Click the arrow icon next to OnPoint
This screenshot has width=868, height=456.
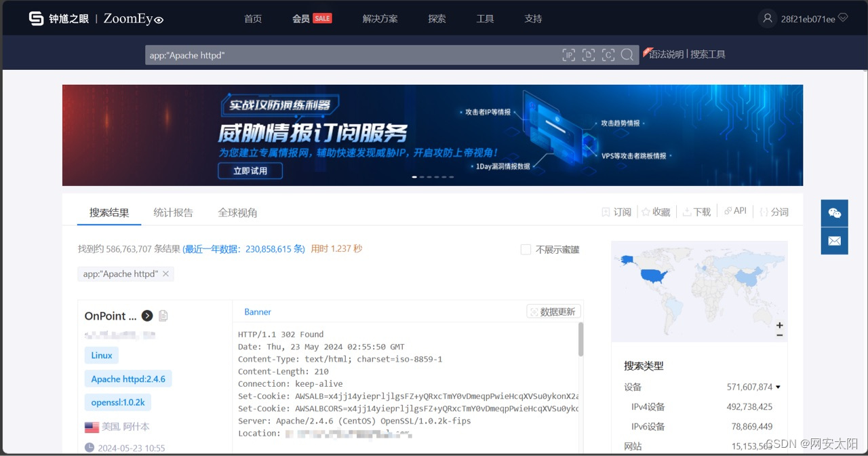(147, 316)
